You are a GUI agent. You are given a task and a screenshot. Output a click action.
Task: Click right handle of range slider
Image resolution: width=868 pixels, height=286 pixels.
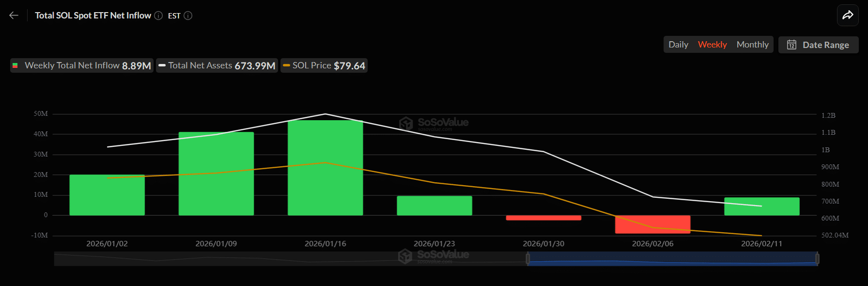tap(817, 259)
